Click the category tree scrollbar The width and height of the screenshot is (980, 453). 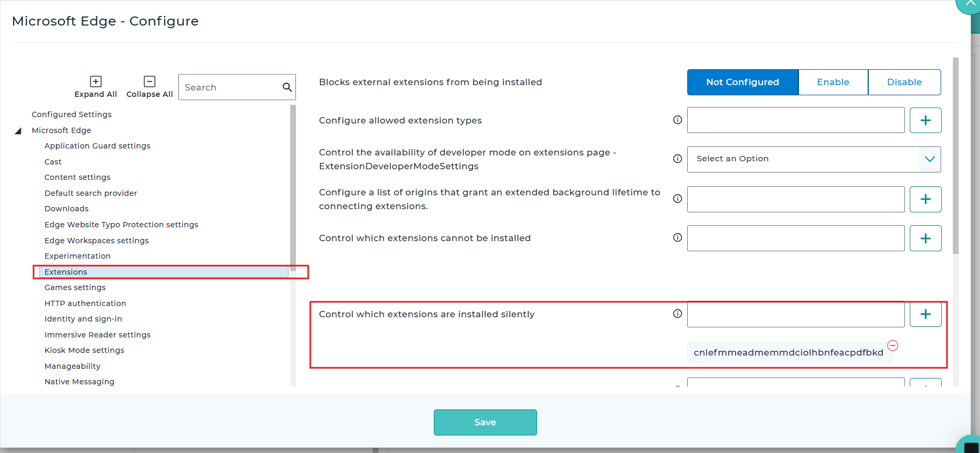click(x=293, y=187)
